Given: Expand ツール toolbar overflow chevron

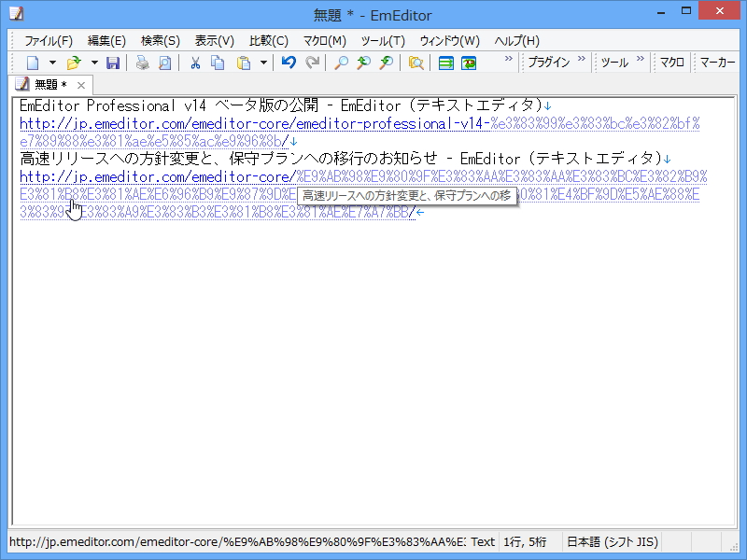Looking at the screenshot, I should point(641,59).
